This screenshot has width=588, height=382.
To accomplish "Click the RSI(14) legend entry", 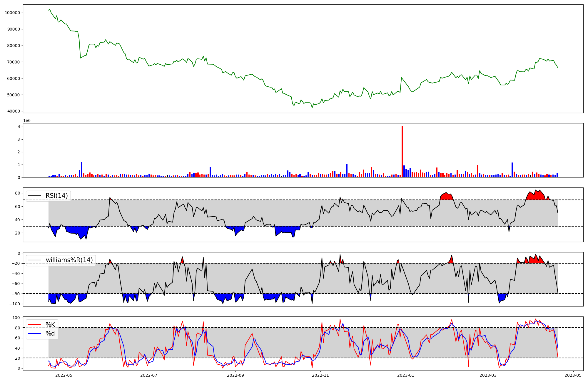I will click(56, 196).
